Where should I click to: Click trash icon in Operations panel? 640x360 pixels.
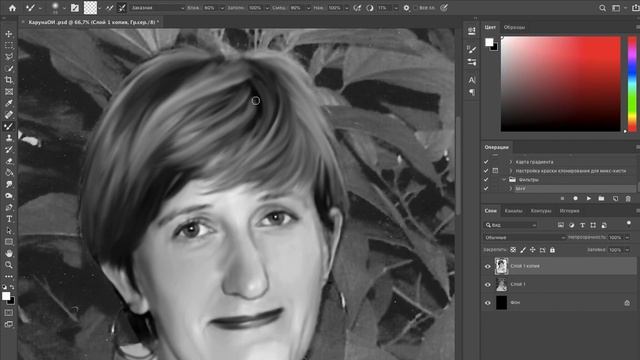[628, 198]
